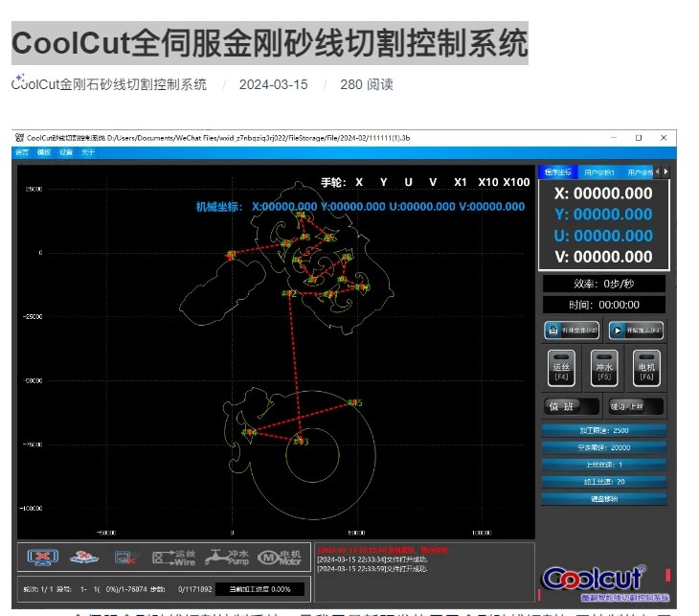This screenshot has height=616, width=699.
Task: Click the Coolcut logo in lower right
Action: tap(593, 578)
